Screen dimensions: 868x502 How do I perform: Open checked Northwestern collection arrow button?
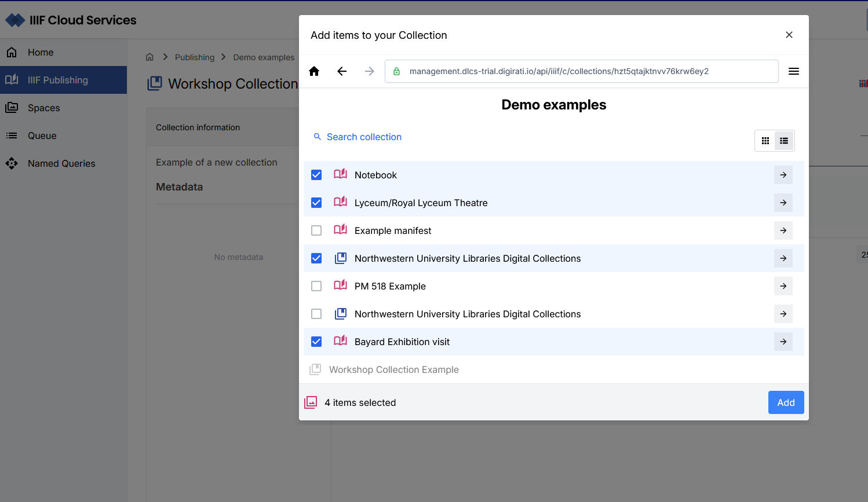point(783,258)
